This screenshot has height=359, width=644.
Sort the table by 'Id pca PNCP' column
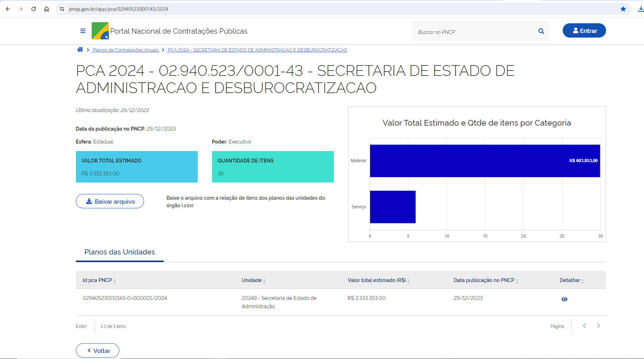point(99,280)
